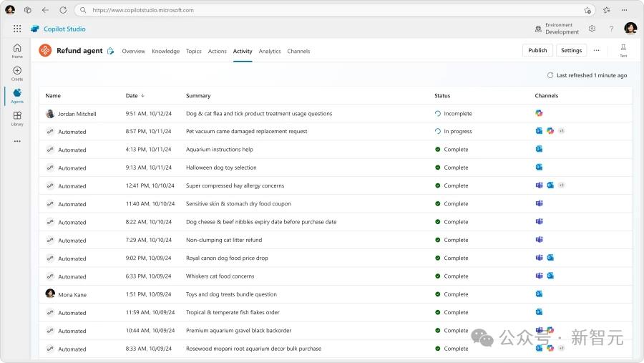Open the Test panel icon
Screen dimensions: 644x363
(x=623, y=51)
